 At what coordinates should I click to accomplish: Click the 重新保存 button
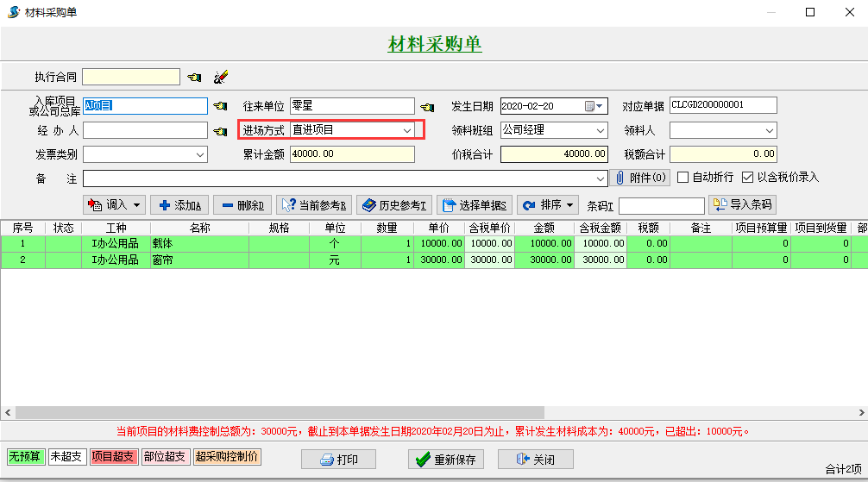coord(445,460)
